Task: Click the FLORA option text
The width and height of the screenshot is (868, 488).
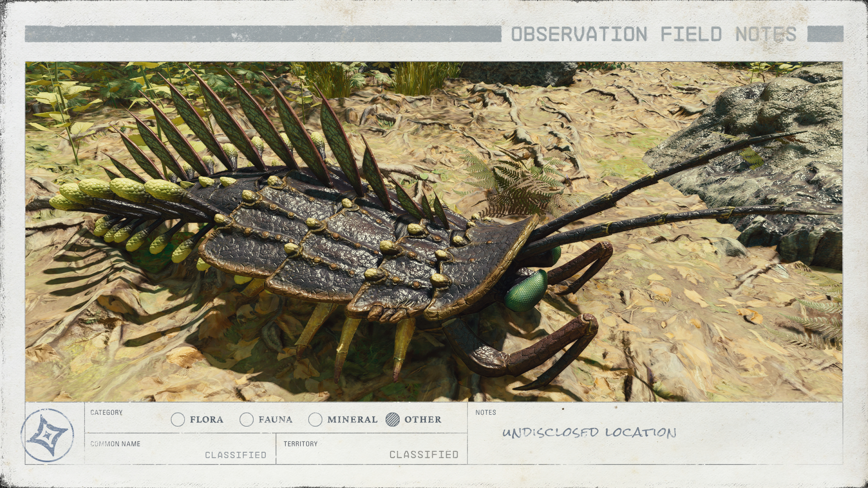Action: [207, 420]
